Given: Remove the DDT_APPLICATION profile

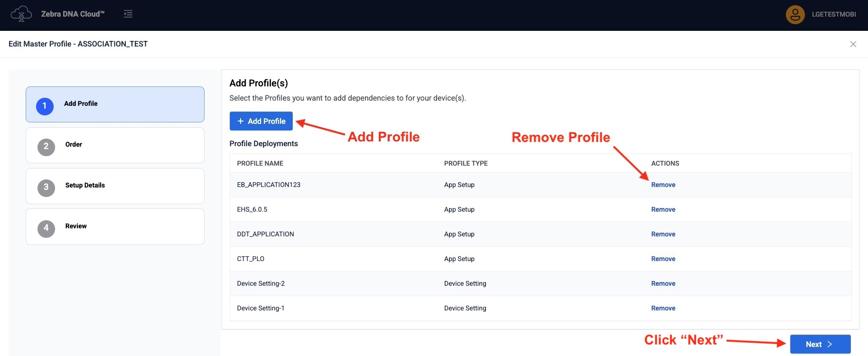Looking at the screenshot, I should pos(663,234).
